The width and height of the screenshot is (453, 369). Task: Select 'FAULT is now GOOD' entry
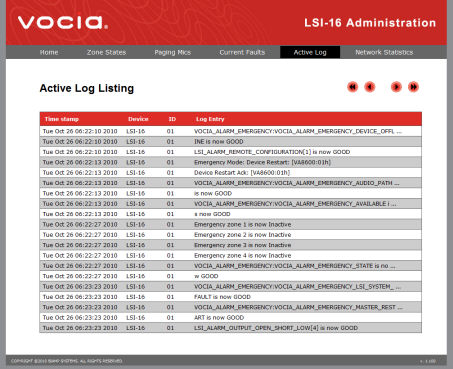coord(230,297)
